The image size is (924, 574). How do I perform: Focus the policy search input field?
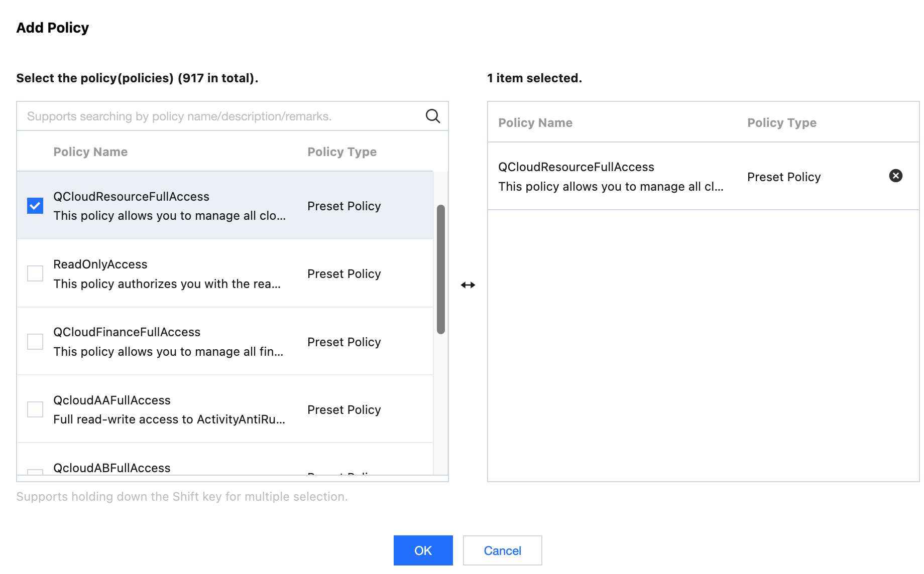tap(221, 116)
